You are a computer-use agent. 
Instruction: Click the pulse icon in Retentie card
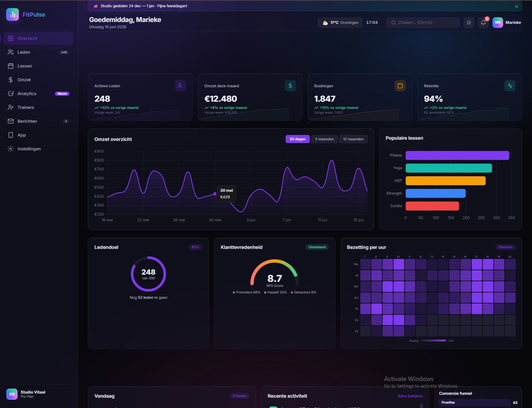[x=510, y=86]
